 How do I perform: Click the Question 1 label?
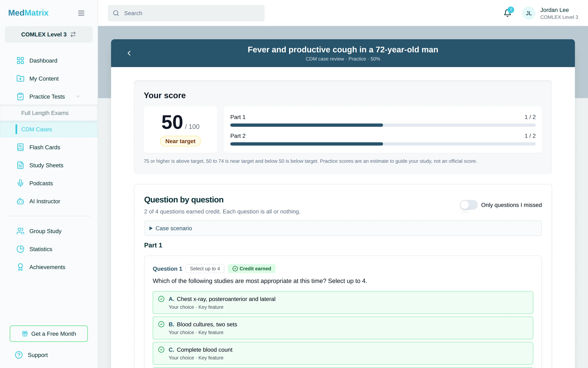click(167, 269)
